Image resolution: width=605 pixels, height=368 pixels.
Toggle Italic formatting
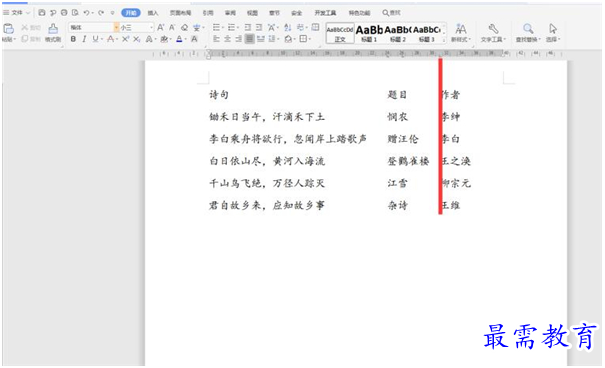[84, 39]
